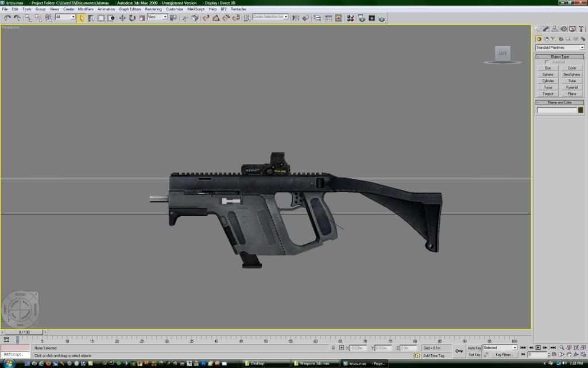Create a Teapot primitive
The image size is (588, 368).
click(x=548, y=94)
